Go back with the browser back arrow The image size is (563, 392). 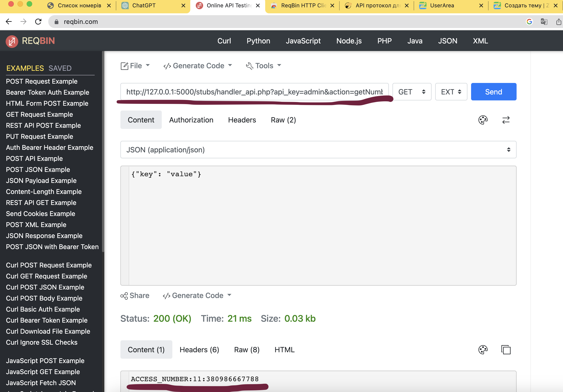pyautogui.click(x=9, y=22)
